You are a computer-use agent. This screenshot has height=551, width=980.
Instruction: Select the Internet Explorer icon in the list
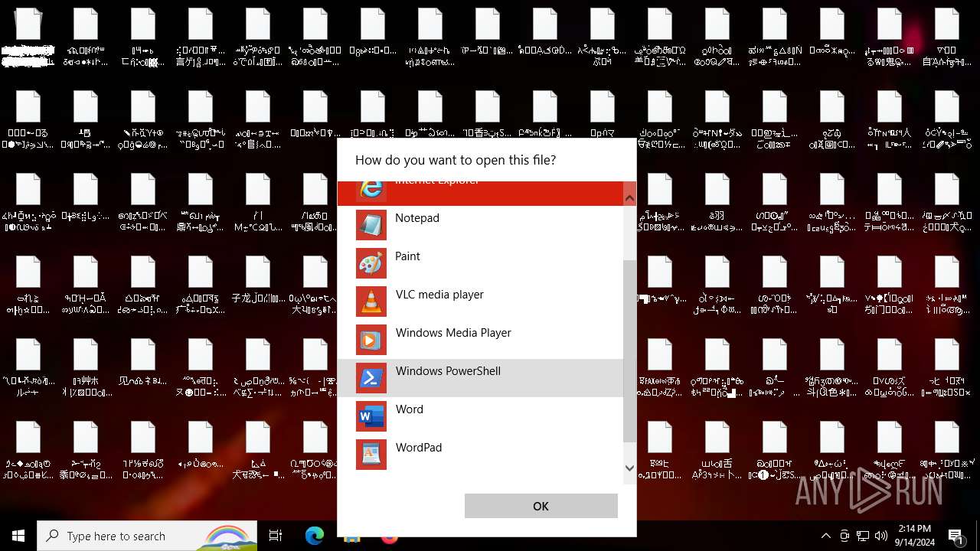click(x=371, y=191)
